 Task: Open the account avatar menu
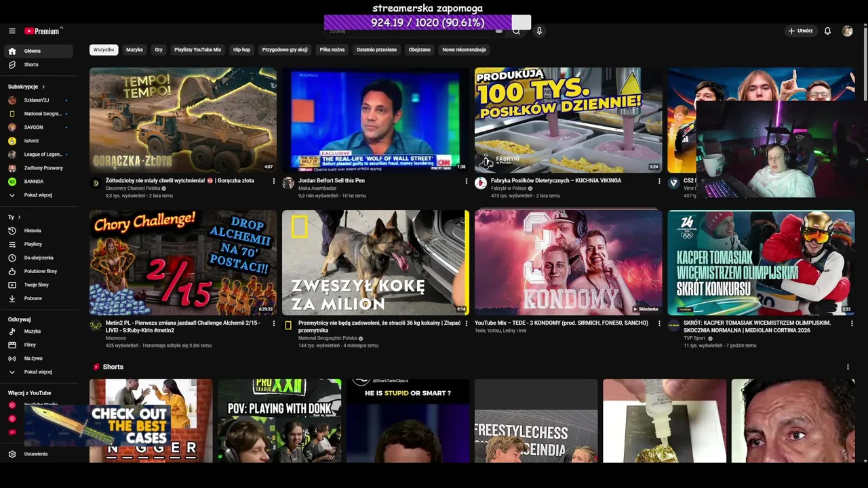tap(847, 31)
